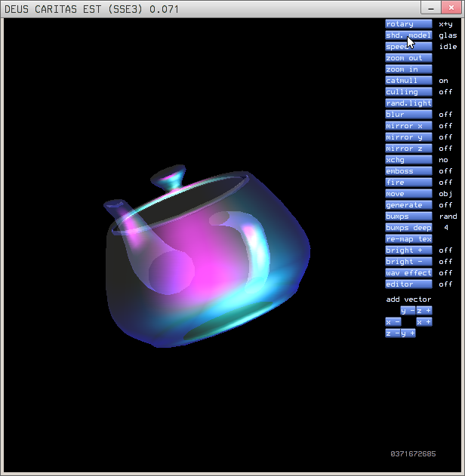Adjust bumps deep value

(408, 228)
